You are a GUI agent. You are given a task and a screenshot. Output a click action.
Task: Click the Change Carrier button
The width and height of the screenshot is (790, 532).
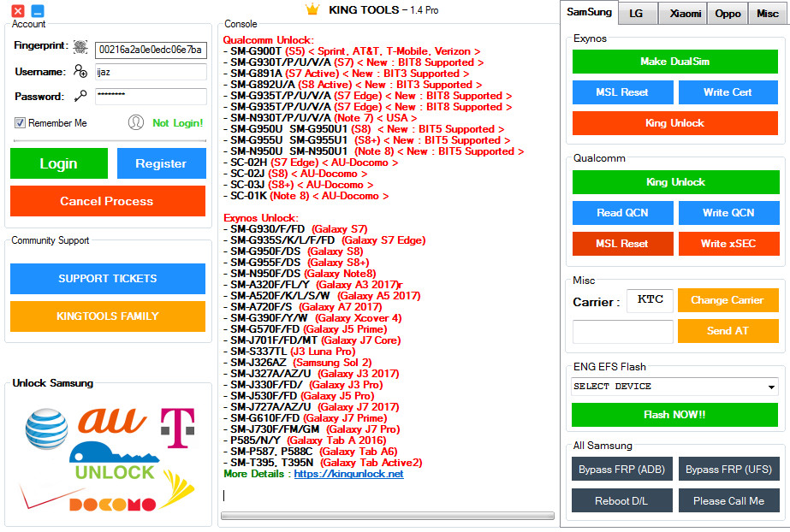728,300
